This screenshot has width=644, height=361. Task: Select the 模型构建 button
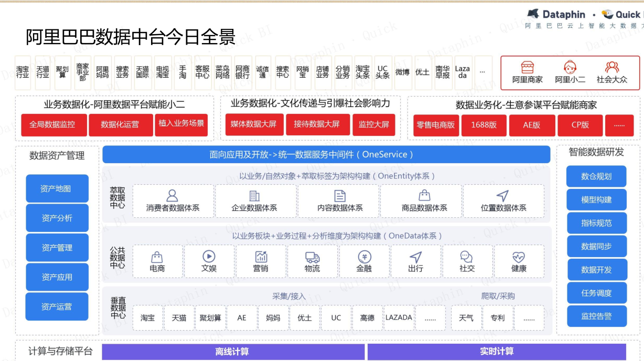tap(596, 200)
